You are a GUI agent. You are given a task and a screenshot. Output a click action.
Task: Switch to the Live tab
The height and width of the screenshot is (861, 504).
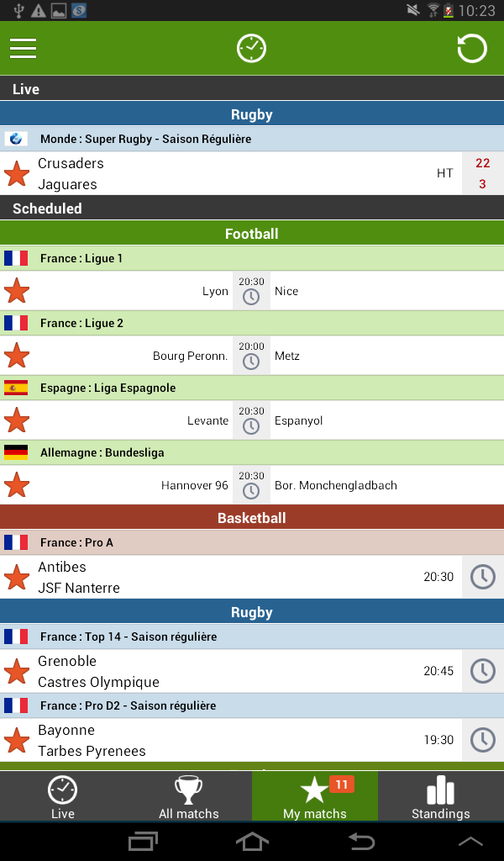[x=62, y=796]
